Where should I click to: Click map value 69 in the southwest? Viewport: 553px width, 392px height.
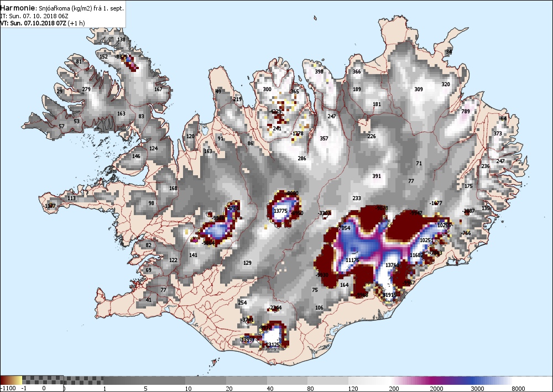pyautogui.click(x=148, y=270)
